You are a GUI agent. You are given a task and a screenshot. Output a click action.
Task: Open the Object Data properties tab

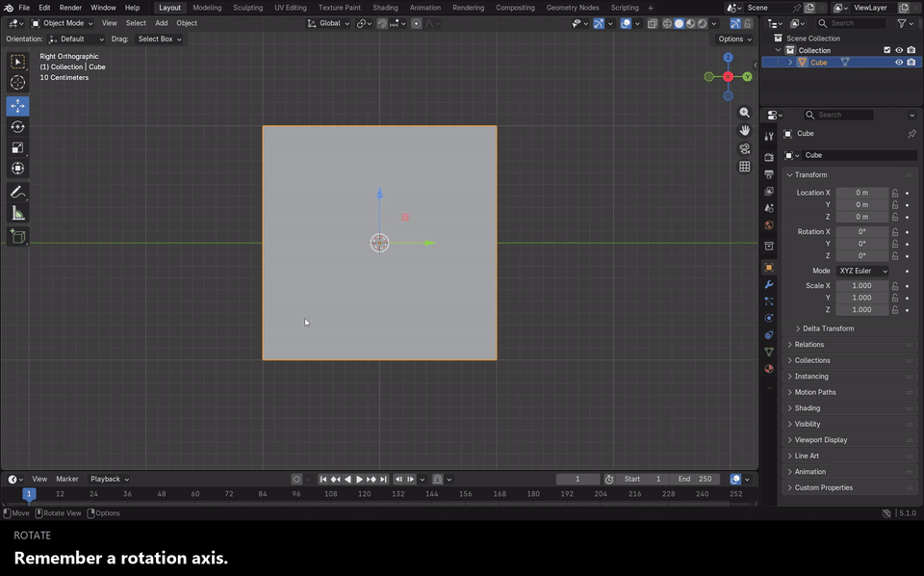coord(769,352)
